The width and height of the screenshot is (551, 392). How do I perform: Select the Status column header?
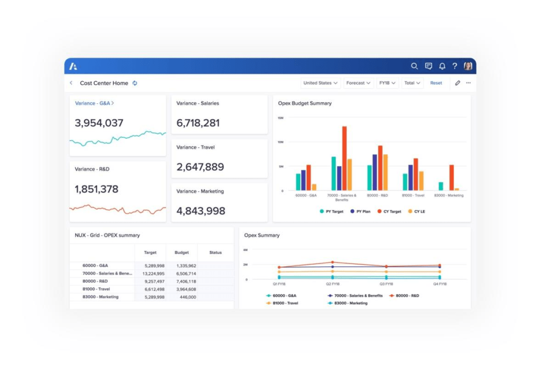click(x=215, y=253)
